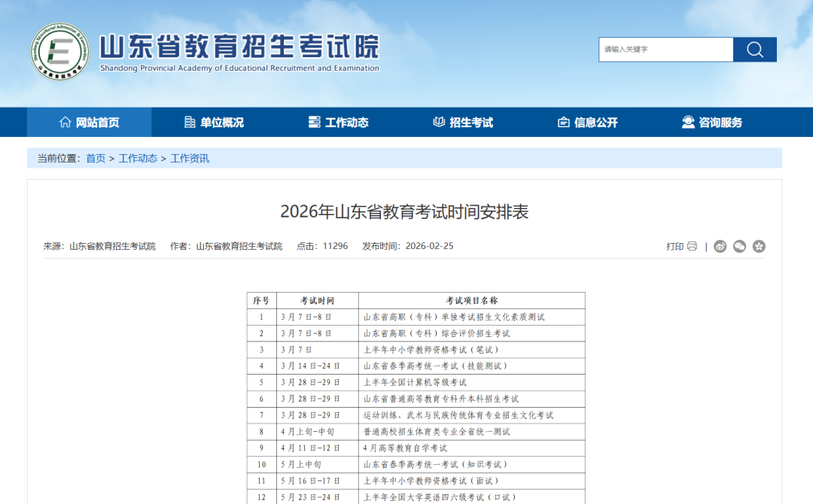The height and width of the screenshot is (504, 813).
Task: Click the date cell 5月23日-24日
Action: [x=318, y=496]
